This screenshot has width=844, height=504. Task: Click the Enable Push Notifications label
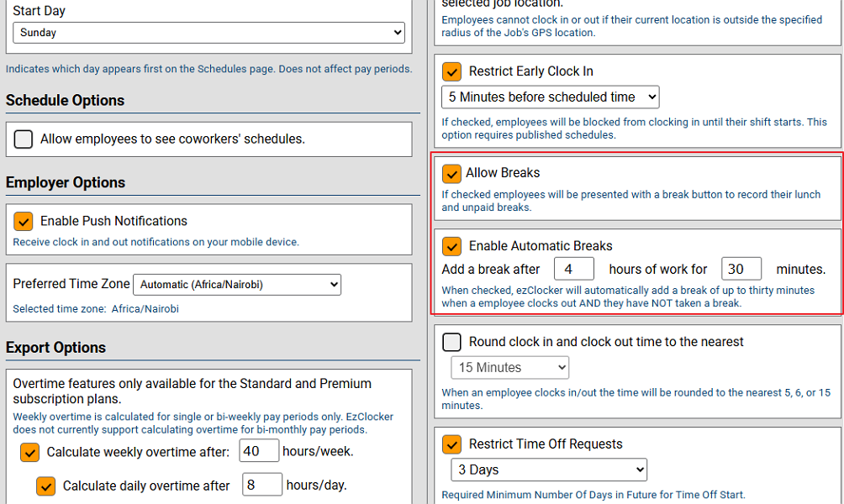(x=113, y=221)
